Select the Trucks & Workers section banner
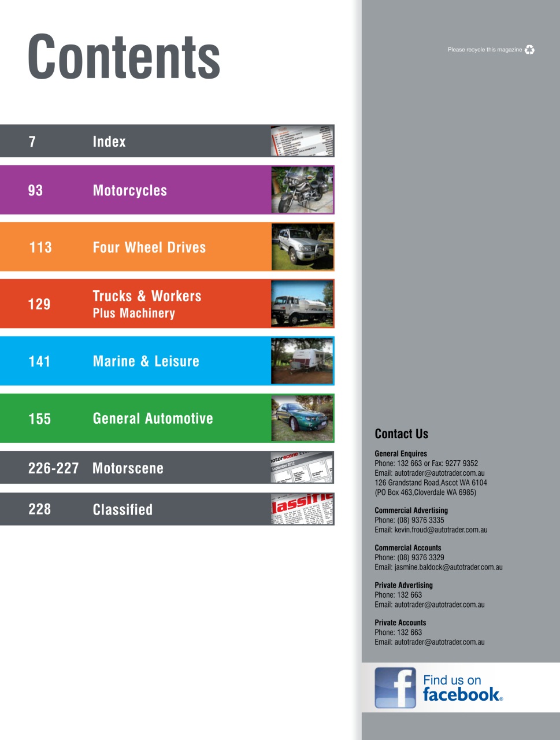The height and width of the screenshot is (740, 560). click(144, 304)
